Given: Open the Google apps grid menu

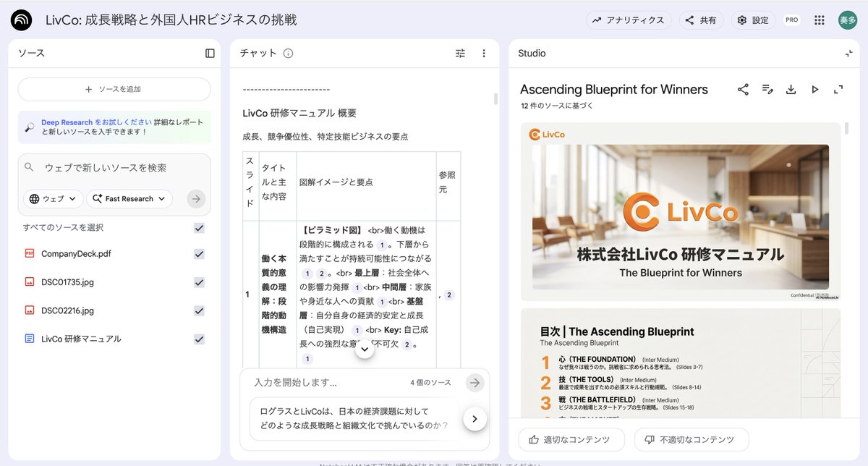Looking at the screenshot, I should click(x=820, y=20).
